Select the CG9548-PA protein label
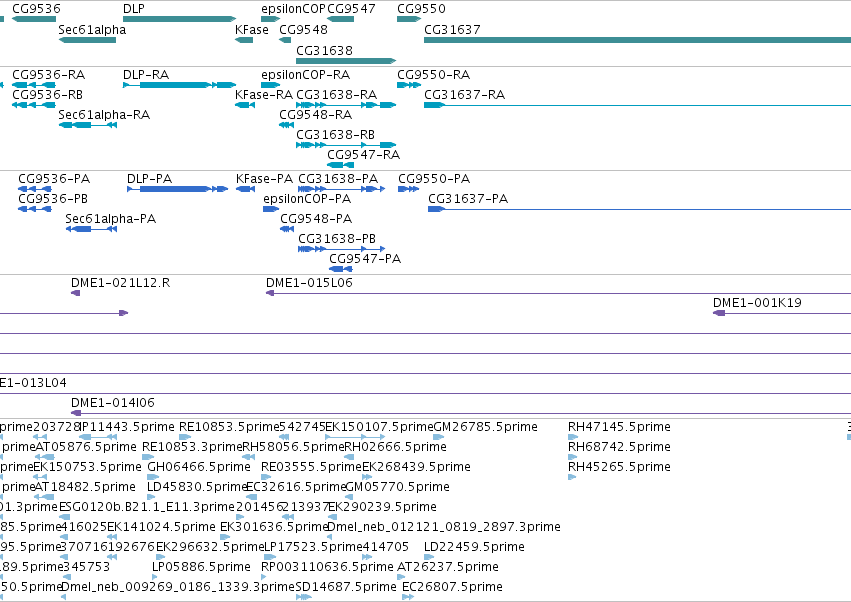851x602 pixels. 316,219
